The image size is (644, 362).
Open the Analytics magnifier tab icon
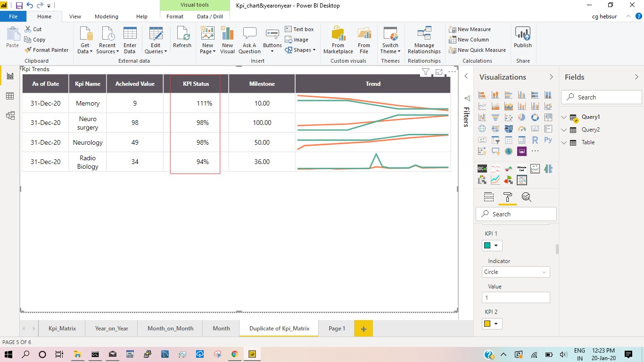point(527,197)
